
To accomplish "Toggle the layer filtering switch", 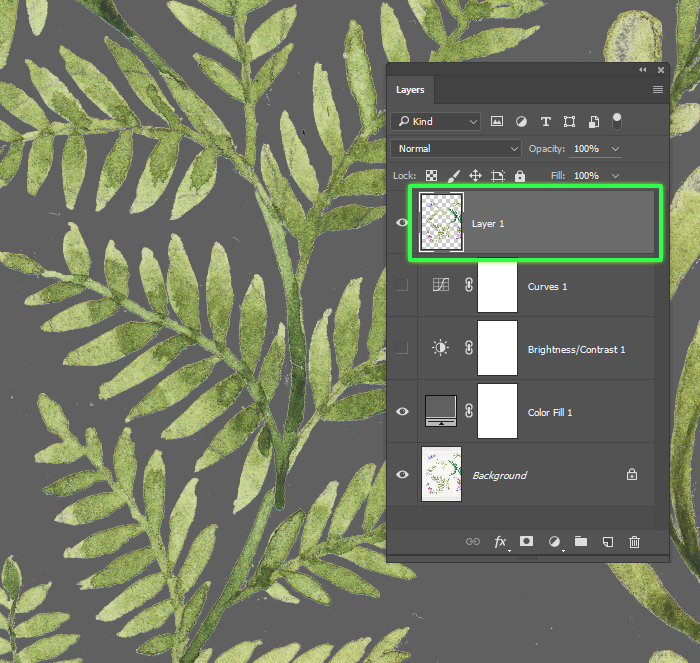I will pyautogui.click(x=617, y=120).
